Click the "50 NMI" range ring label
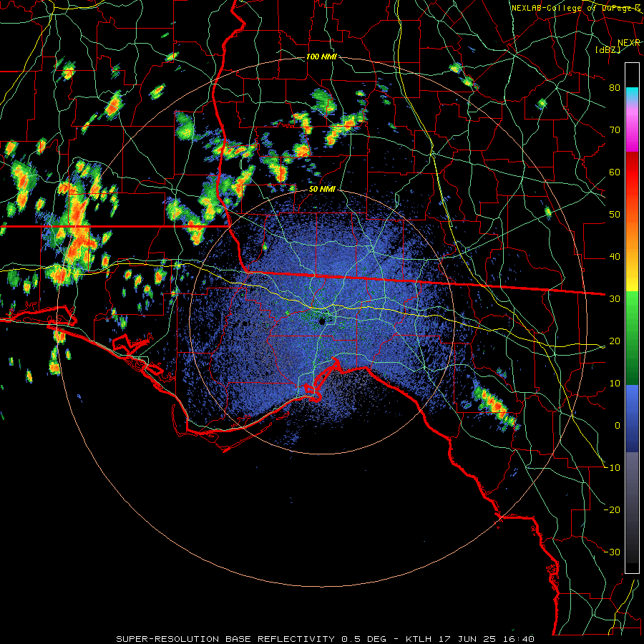This screenshot has width=644, height=644. pos(322,190)
